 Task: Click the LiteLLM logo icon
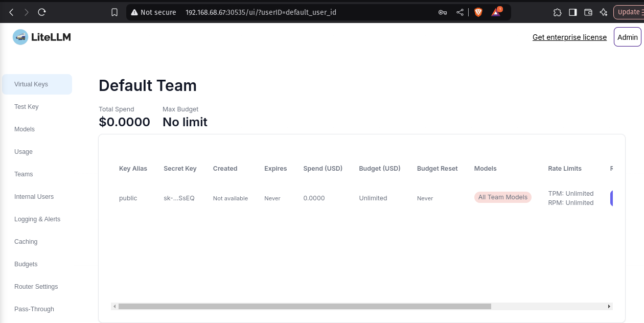20,37
